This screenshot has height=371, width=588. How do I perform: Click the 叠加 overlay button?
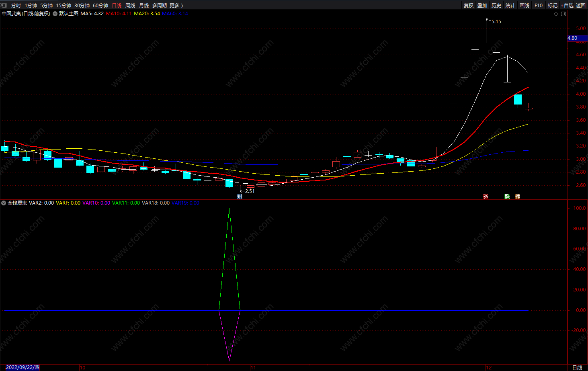pyautogui.click(x=482, y=6)
